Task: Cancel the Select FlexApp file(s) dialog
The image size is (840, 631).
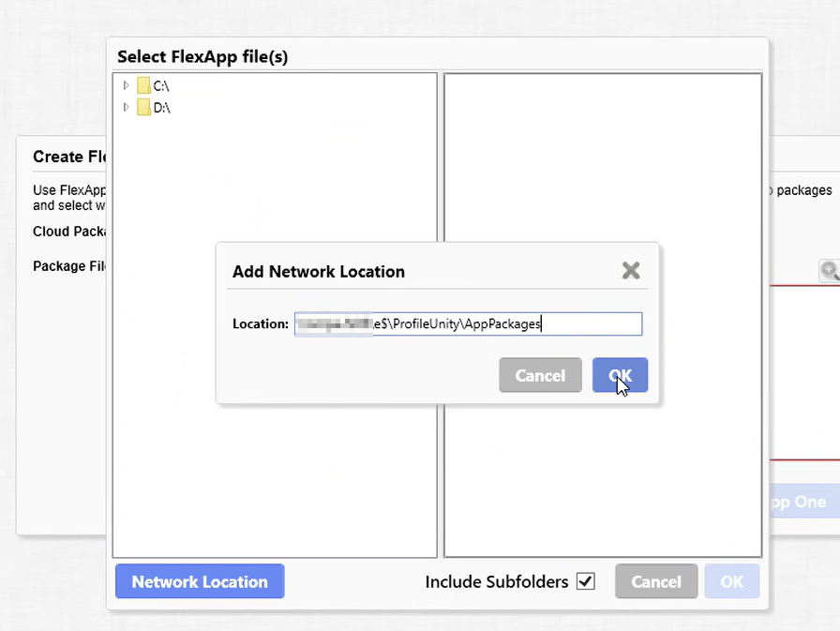Action: pos(656,581)
